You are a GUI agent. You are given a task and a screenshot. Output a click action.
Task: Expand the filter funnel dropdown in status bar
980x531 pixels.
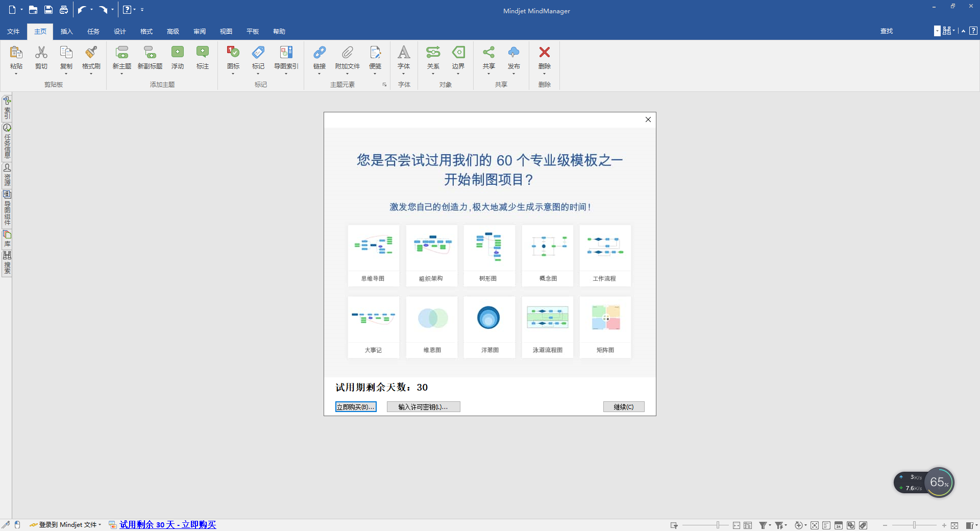[770, 525]
